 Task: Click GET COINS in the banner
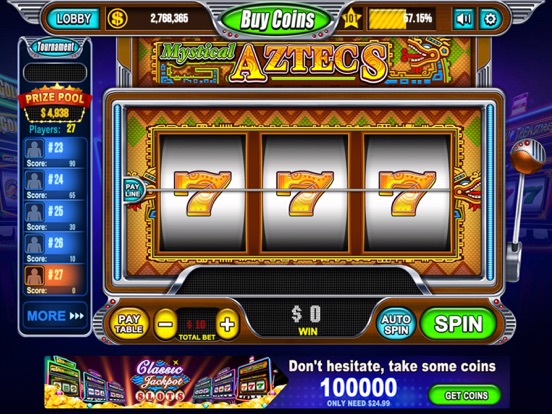[465, 395]
